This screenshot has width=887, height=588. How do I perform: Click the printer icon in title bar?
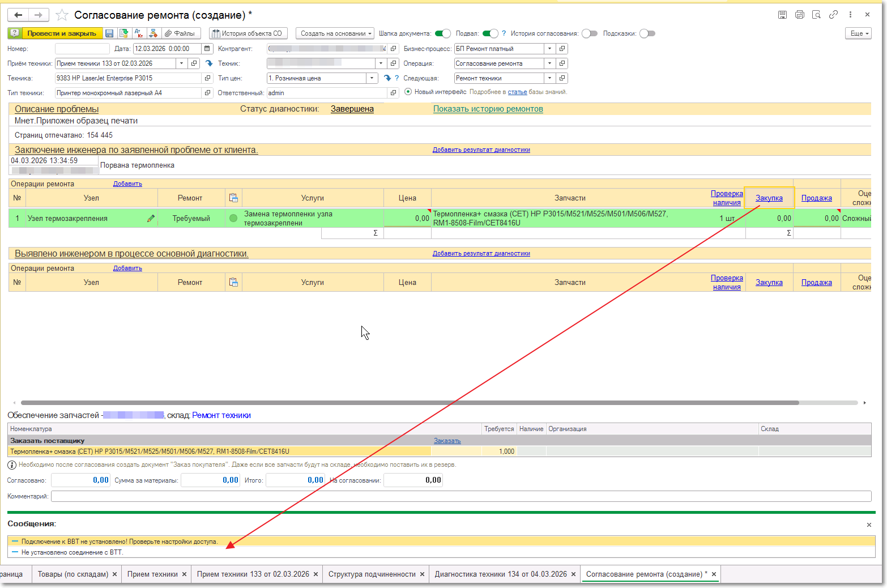(x=799, y=15)
